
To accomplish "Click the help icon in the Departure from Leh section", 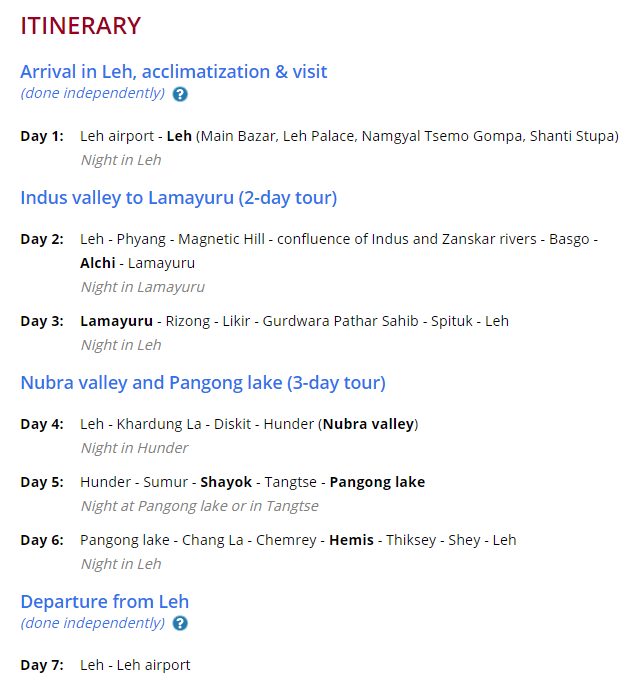I will click(x=180, y=624).
